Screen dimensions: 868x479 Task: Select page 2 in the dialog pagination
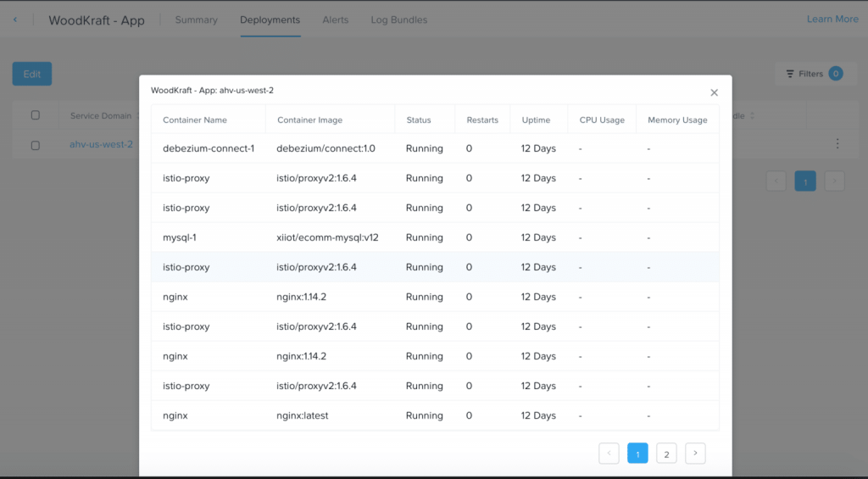point(666,454)
